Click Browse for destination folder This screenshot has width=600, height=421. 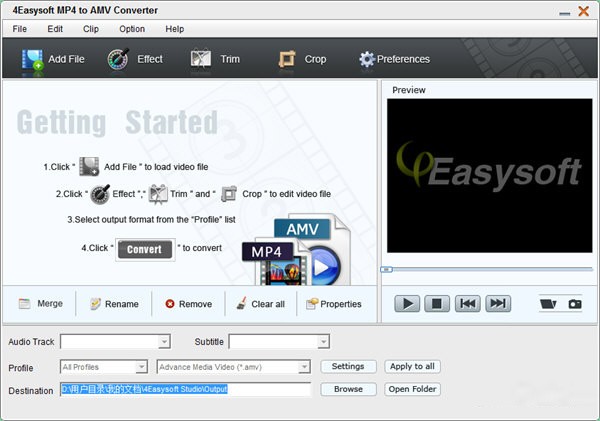pyautogui.click(x=348, y=389)
